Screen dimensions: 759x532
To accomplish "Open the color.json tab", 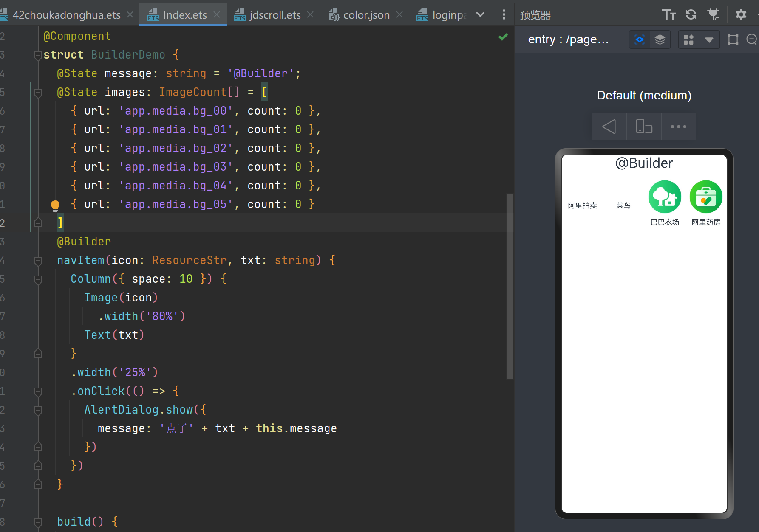I will [366, 15].
